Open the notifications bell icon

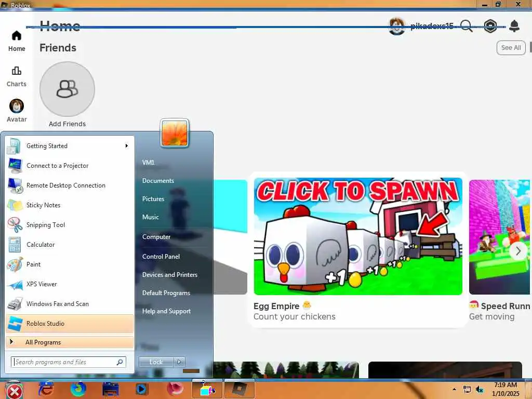click(x=514, y=26)
